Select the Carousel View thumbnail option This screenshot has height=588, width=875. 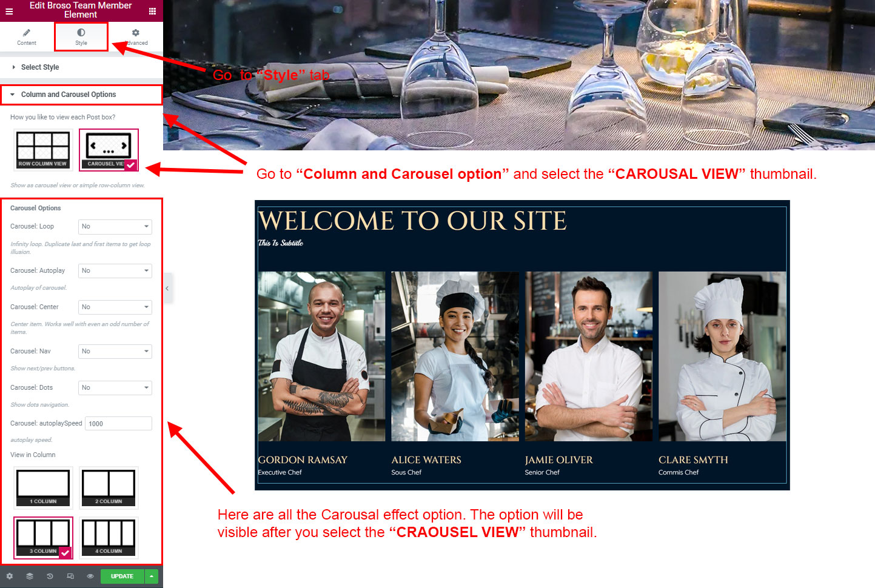[109, 150]
